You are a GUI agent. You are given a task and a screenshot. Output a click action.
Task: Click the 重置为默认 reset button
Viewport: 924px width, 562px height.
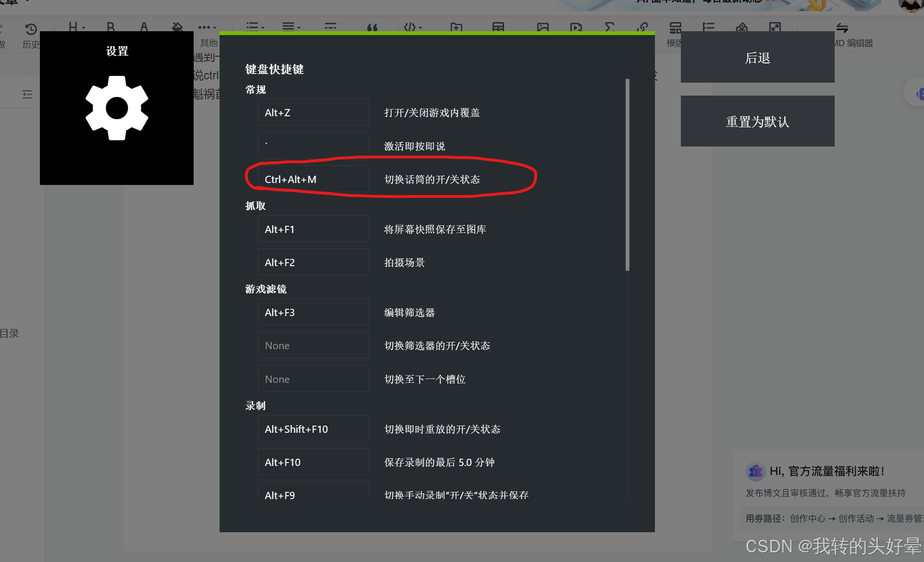[757, 121]
